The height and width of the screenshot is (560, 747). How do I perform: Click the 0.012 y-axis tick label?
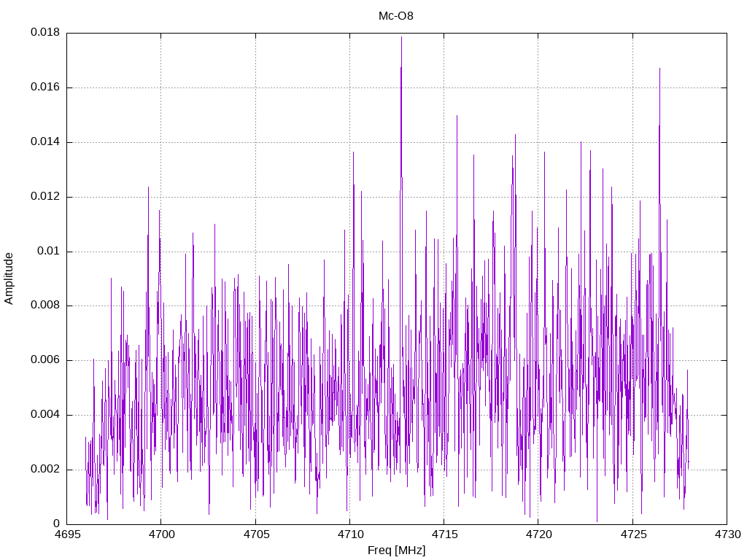[x=45, y=196]
